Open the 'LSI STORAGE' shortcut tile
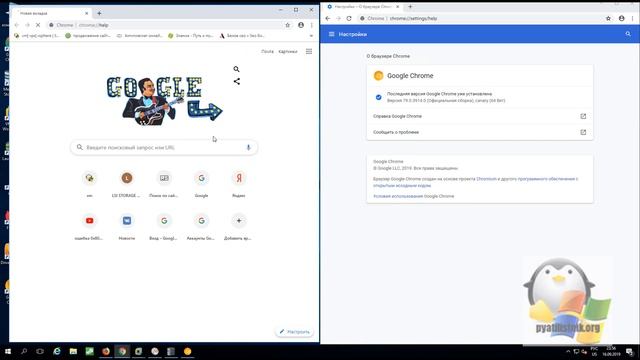The width and height of the screenshot is (640, 360). pyautogui.click(x=127, y=183)
